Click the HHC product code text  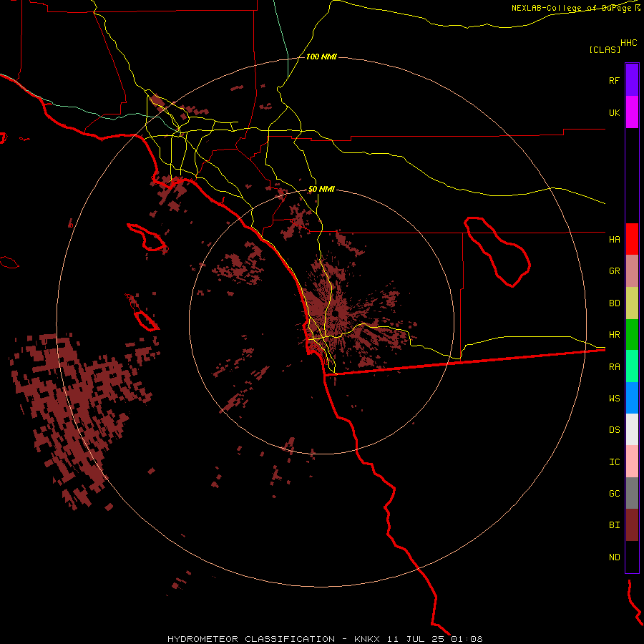click(628, 43)
